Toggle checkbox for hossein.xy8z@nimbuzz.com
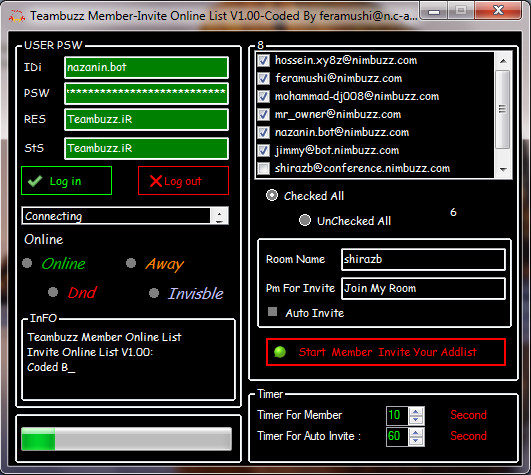Image resolution: width=531 pixels, height=475 pixels. pos(263,61)
